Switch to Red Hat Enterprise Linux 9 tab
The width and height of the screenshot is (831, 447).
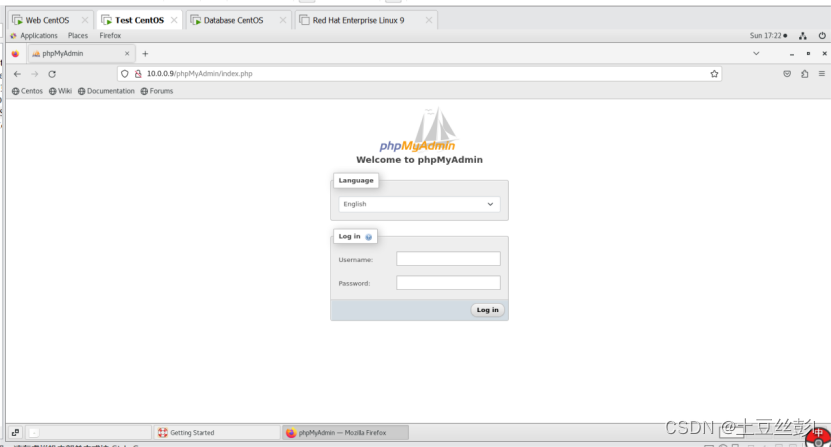[x=358, y=20]
